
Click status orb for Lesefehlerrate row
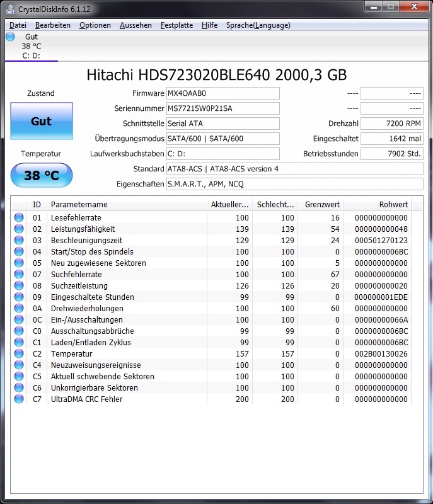pyautogui.click(x=19, y=217)
